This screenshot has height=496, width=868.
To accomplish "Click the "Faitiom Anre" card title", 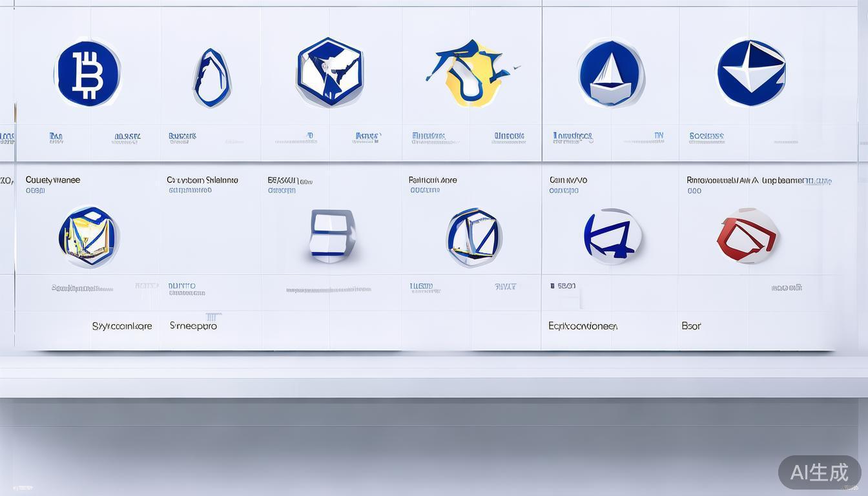I will point(433,180).
